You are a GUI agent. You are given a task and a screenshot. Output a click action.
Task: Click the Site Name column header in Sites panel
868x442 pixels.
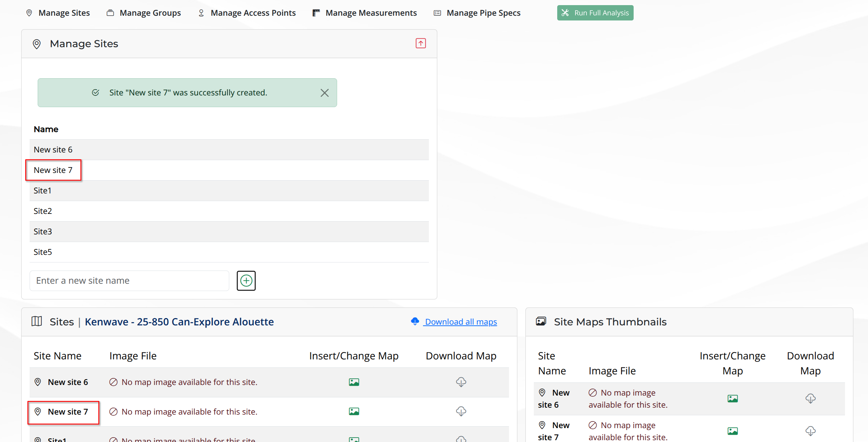click(57, 356)
